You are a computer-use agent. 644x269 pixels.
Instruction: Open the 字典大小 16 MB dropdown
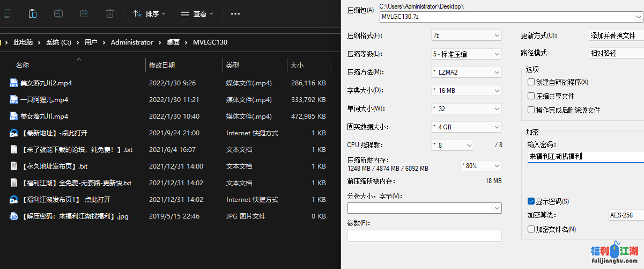point(465,90)
